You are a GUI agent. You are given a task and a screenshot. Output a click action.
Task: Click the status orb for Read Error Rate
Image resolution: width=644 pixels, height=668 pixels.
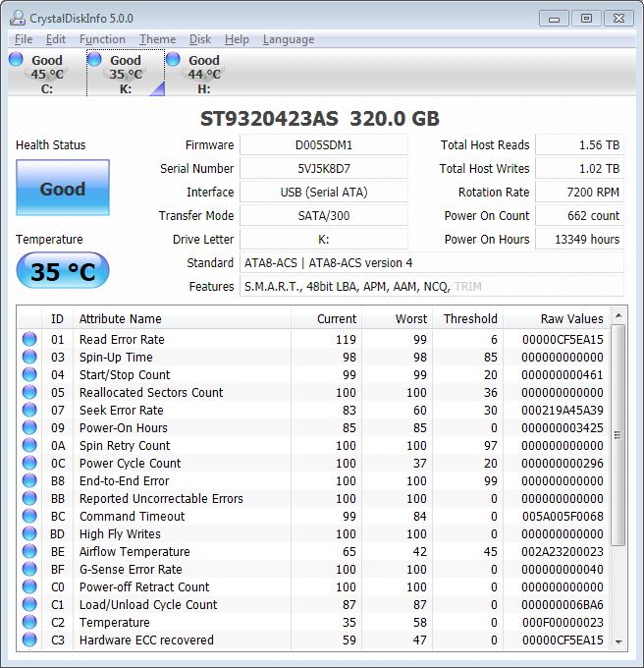click(x=29, y=339)
